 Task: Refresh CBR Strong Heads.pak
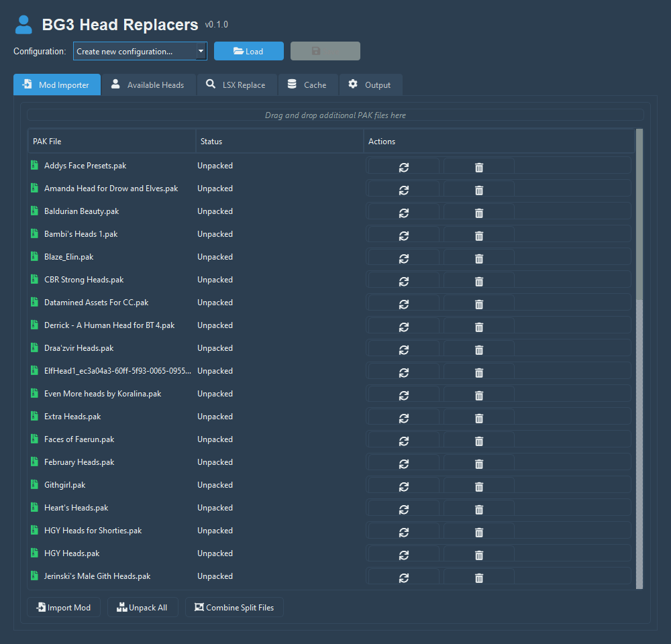coord(403,280)
